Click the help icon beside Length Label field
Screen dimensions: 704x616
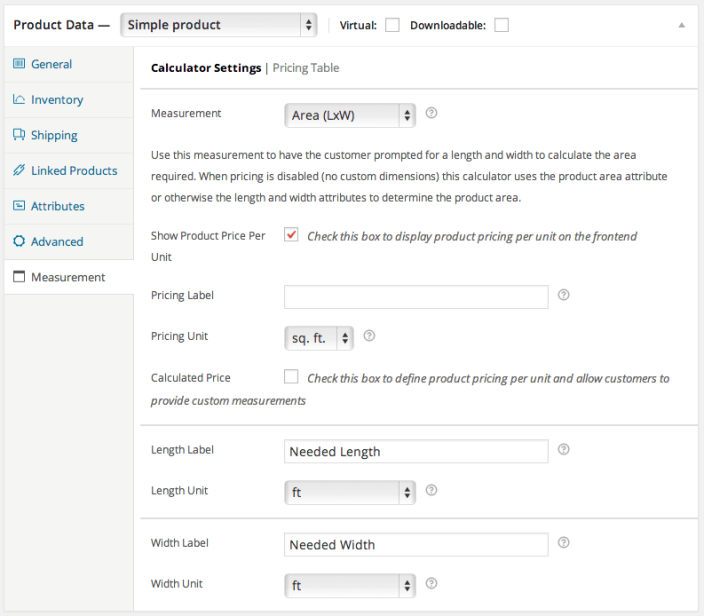pos(563,450)
